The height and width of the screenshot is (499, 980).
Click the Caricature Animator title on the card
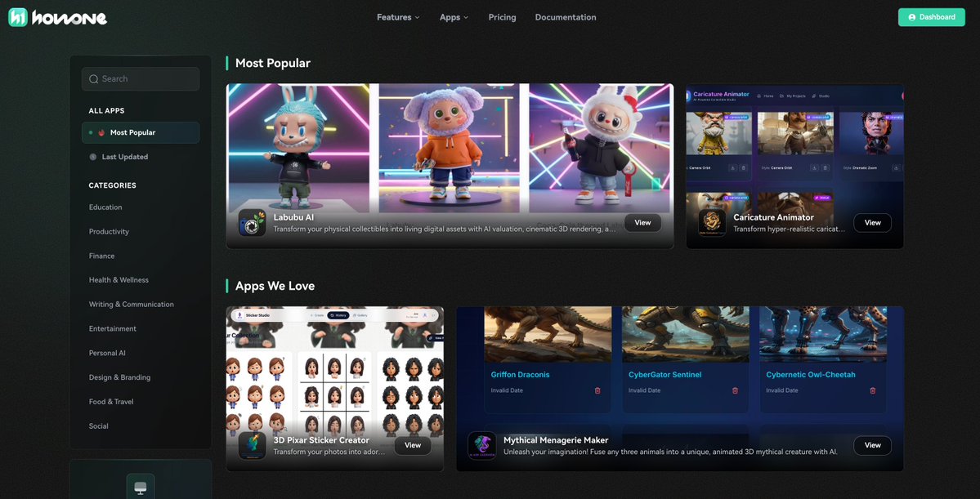click(x=774, y=217)
